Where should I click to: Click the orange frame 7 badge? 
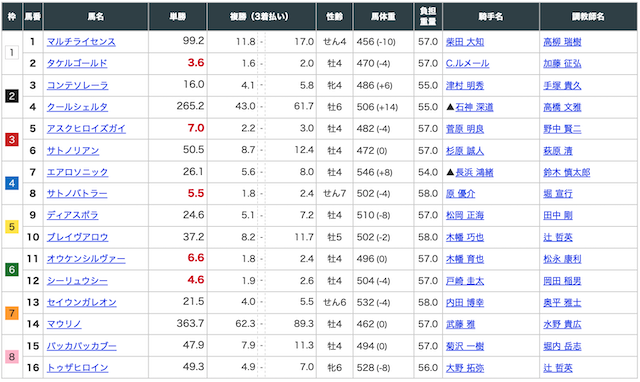pyautogui.click(x=12, y=313)
